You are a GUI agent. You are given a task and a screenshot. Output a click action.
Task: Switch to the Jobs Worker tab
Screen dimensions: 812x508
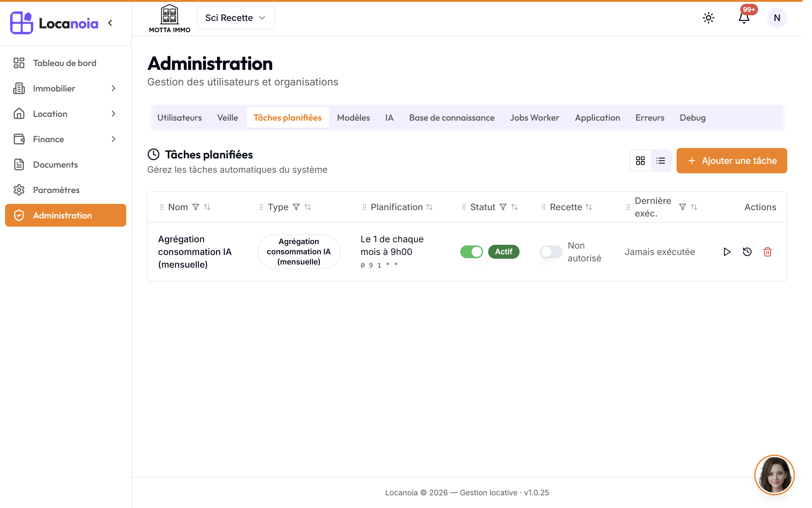coord(534,117)
